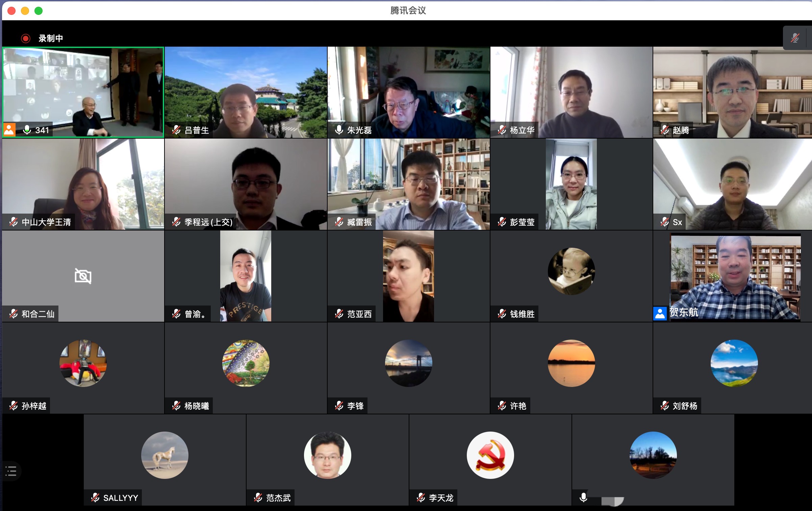
Task: Select 孙梓越's avatar picture
Action: pyautogui.click(x=83, y=363)
